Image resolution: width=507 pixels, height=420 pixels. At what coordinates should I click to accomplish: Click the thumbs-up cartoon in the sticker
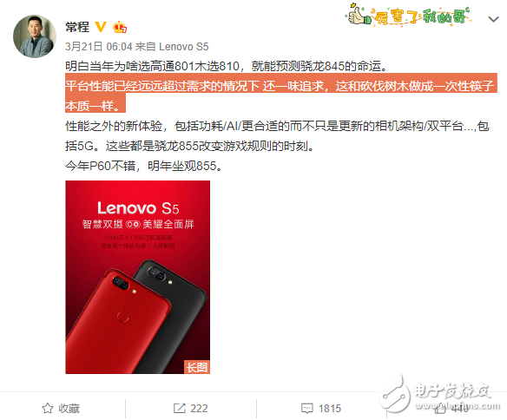pos(359,15)
